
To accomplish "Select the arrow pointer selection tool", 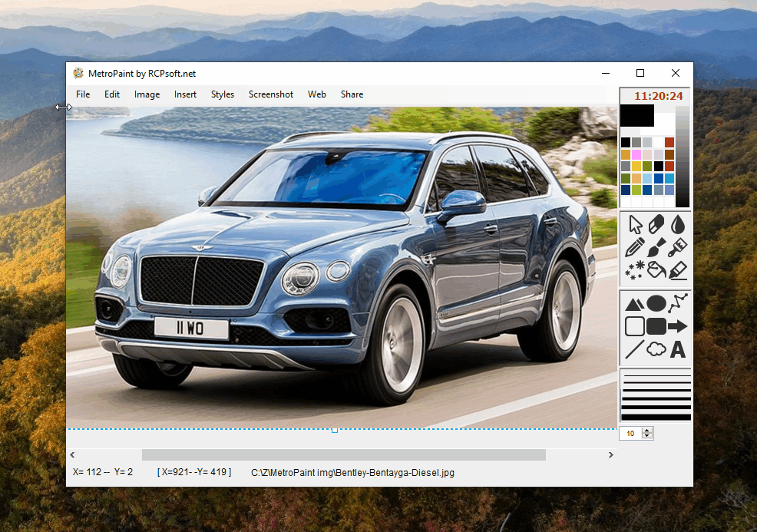I will click(636, 224).
